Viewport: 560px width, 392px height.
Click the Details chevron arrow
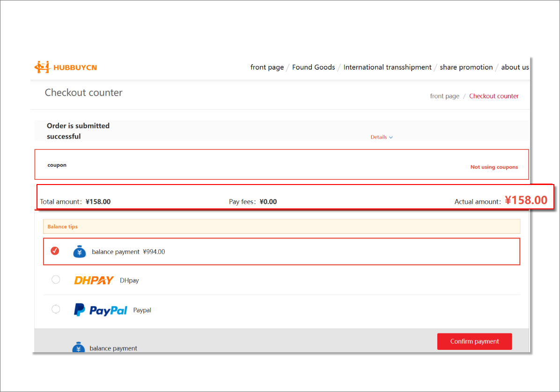pyautogui.click(x=391, y=137)
